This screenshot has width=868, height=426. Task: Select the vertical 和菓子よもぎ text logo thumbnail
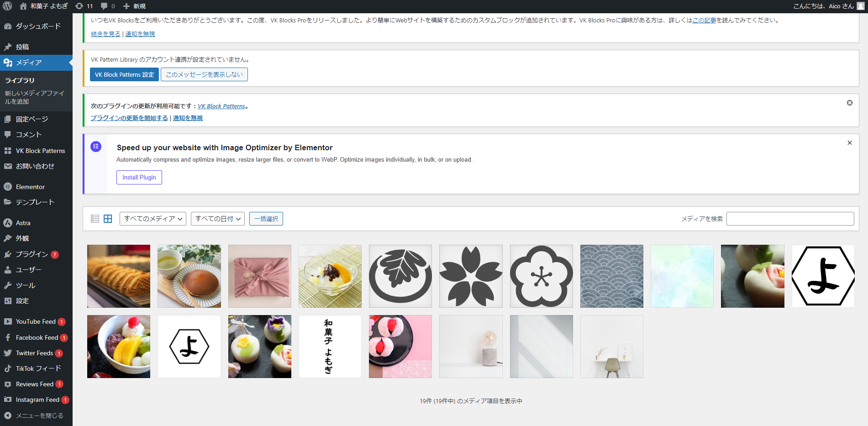tap(330, 347)
